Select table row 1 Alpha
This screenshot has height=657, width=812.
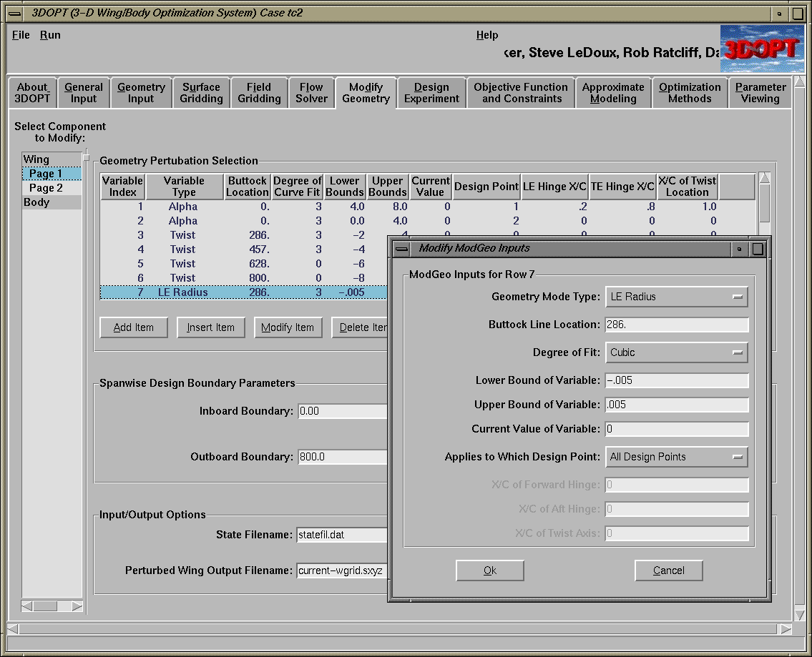click(427, 207)
